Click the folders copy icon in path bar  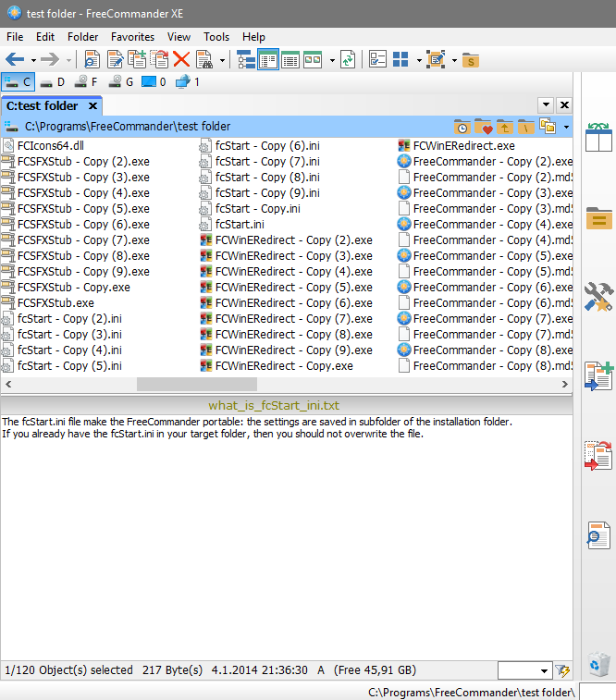pyautogui.click(x=548, y=127)
